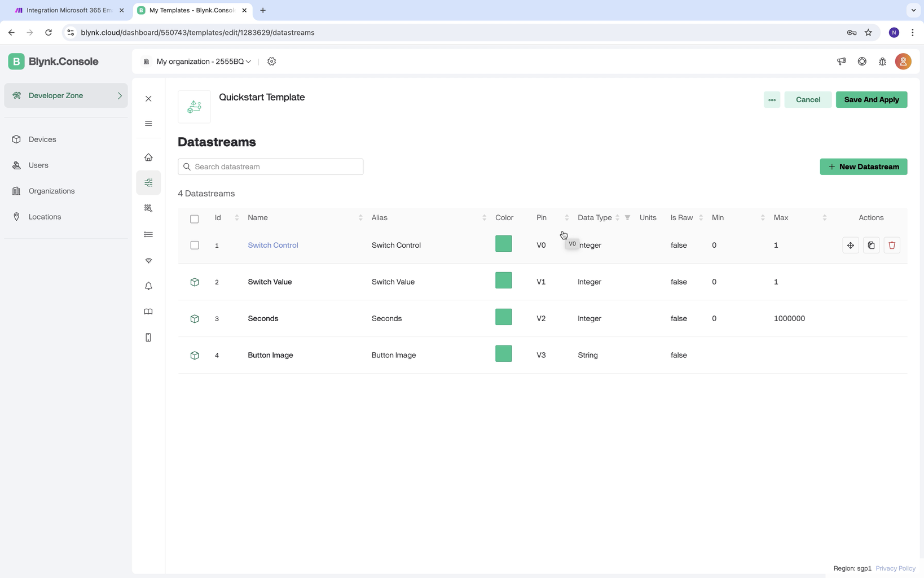Viewport: 924px width, 578px height.
Task: Open the notifications bell icon in template sidebar
Action: (x=148, y=286)
